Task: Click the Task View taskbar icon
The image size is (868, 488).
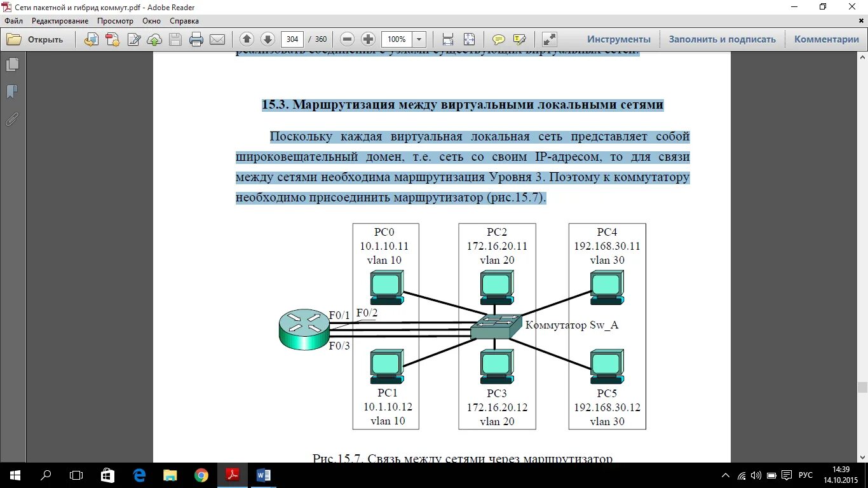Action: point(76,475)
